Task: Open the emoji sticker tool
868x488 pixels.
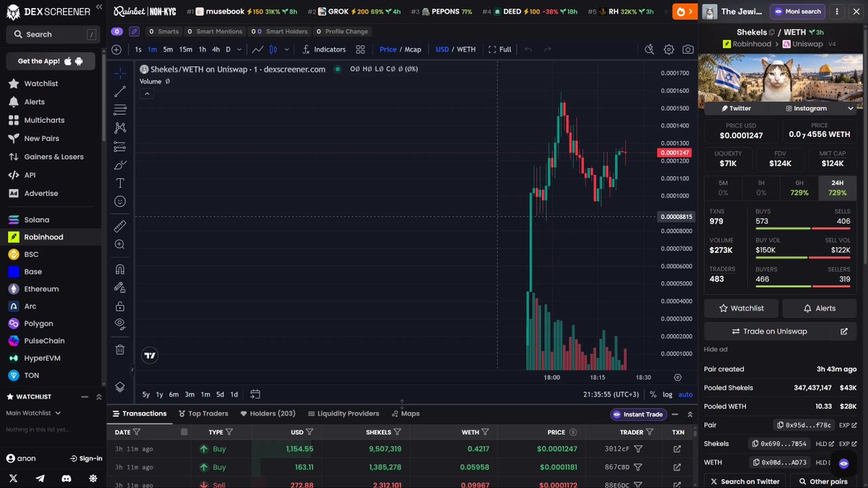Action: click(x=120, y=202)
